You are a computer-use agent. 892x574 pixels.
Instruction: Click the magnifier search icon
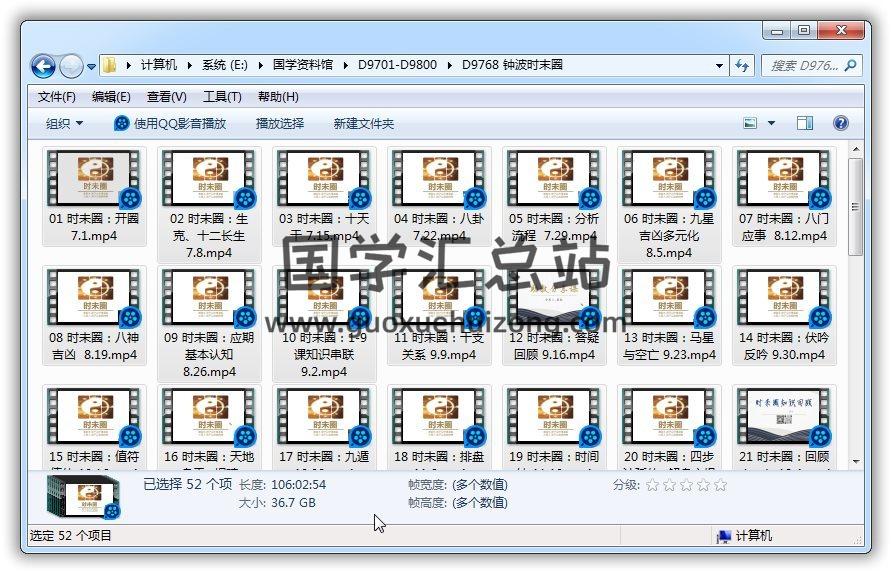(x=851, y=65)
